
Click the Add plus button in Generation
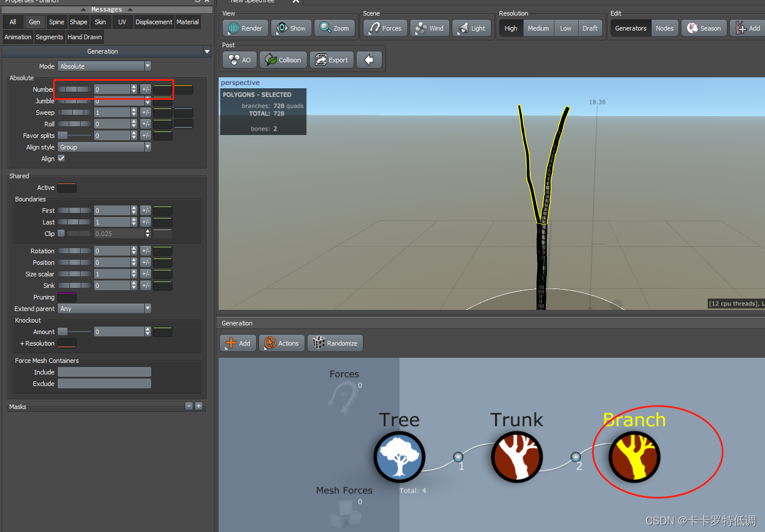[238, 343]
